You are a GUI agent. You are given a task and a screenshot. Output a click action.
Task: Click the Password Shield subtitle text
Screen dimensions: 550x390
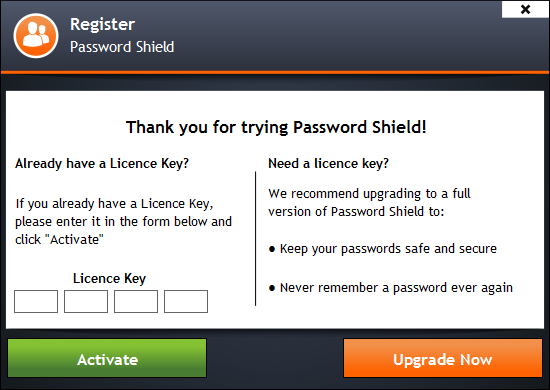tap(122, 47)
